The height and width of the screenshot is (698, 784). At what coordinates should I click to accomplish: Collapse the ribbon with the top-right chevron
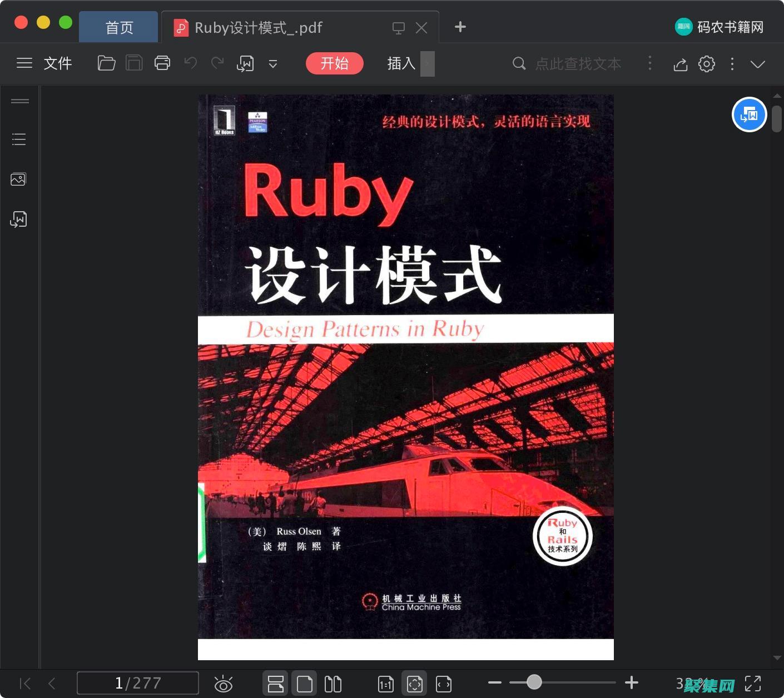[758, 64]
